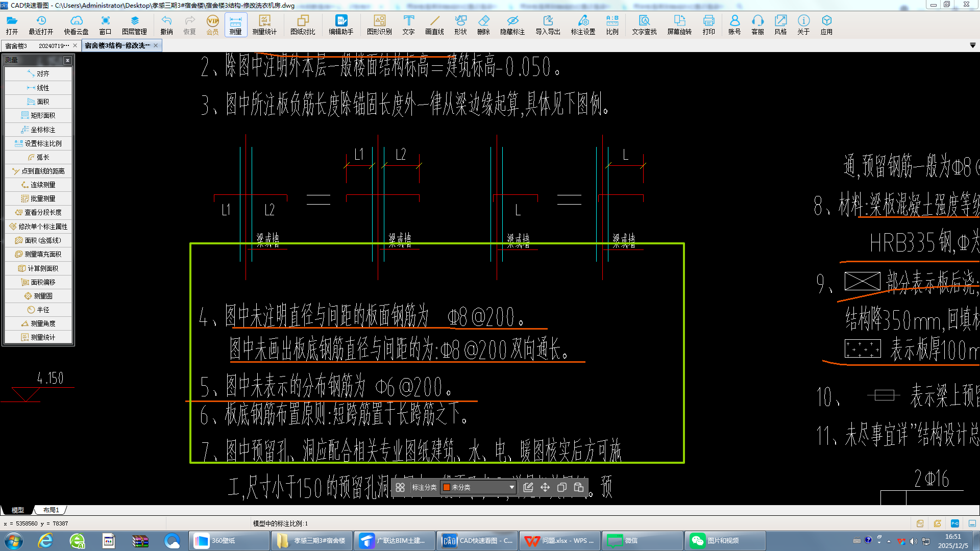Toggle the P→D switch in status bar
Image resolution: width=980 pixels, height=551 pixels.
tap(955, 523)
